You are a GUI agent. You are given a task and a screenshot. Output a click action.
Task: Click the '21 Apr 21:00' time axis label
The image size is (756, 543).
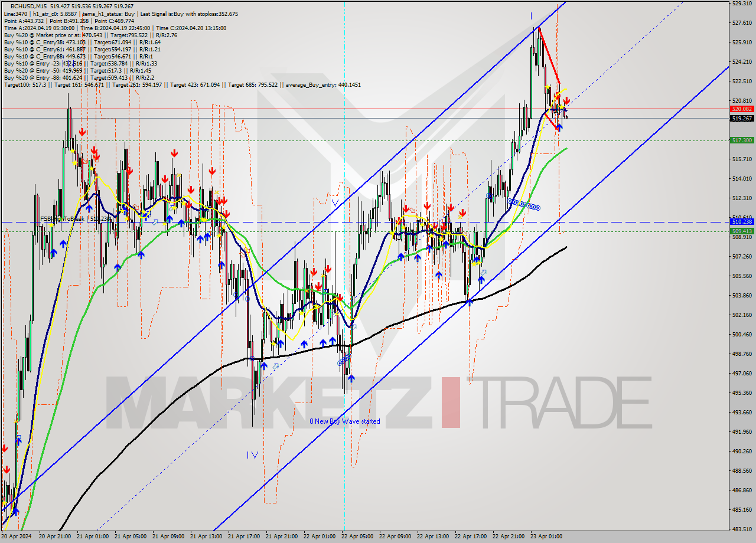click(282, 537)
